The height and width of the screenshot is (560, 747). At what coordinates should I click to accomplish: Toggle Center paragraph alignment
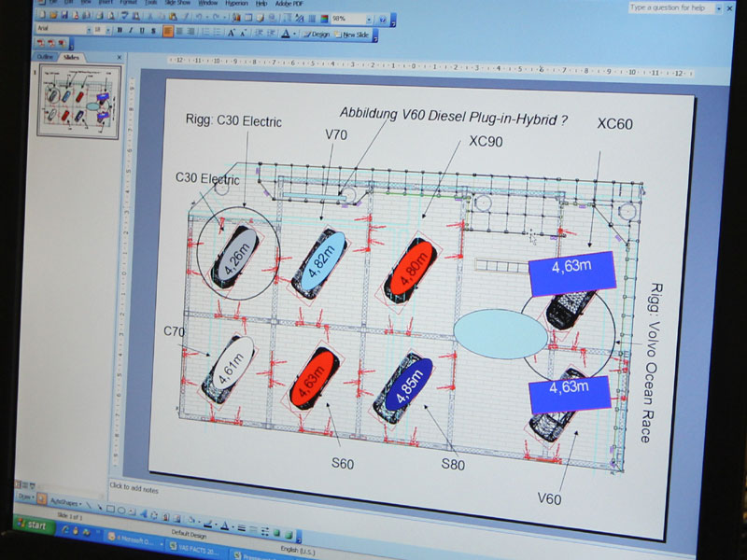[x=179, y=32]
